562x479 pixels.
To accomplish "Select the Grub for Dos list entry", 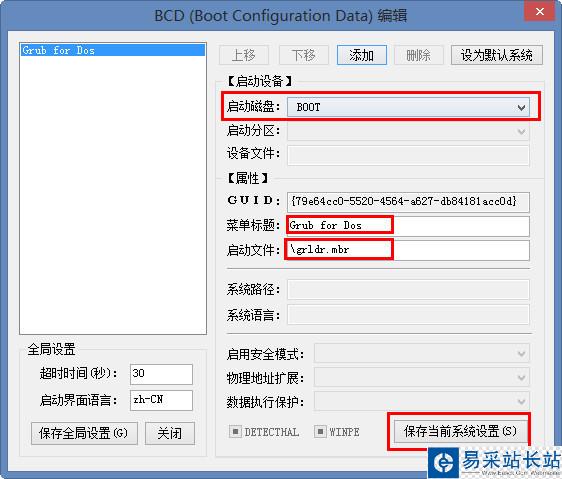I will click(x=113, y=50).
